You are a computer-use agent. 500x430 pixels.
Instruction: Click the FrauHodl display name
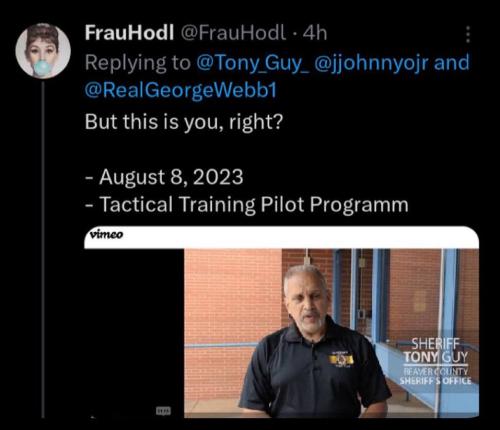coord(129,33)
